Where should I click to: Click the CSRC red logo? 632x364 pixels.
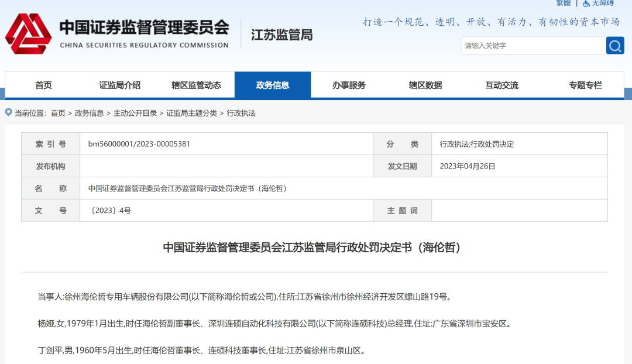28,34
